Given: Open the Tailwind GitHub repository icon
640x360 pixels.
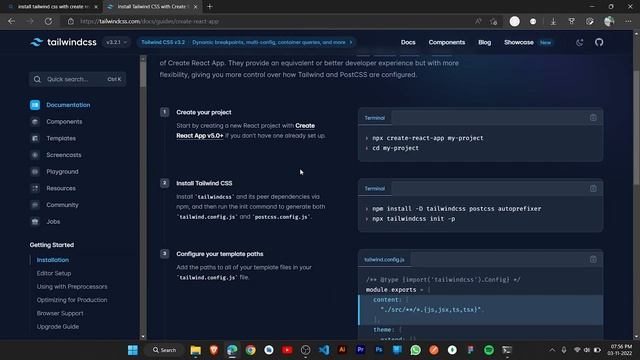Looking at the screenshot, I should [x=599, y=42].
